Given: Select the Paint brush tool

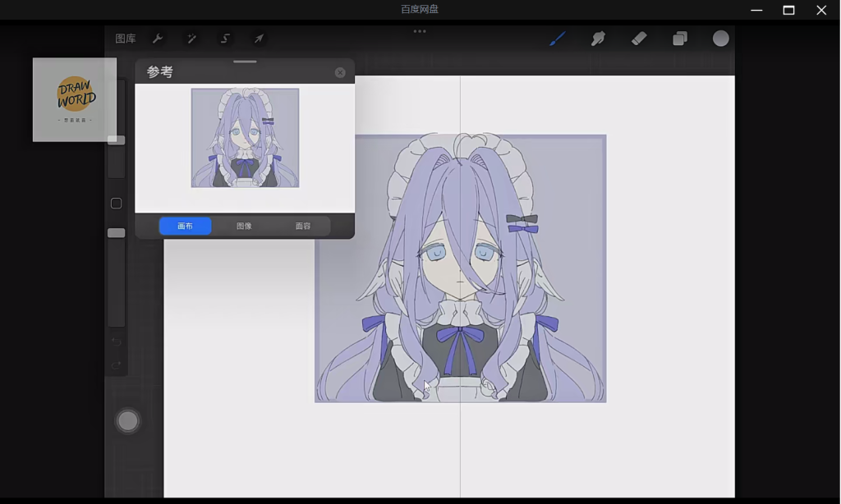Looking at the screenshot, I should tap(558, 39).
